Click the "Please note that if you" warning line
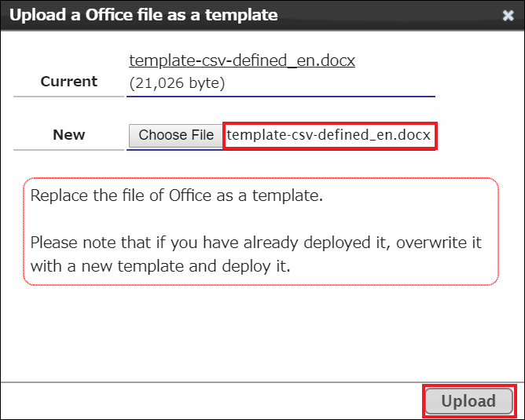 tap(255, 243)
